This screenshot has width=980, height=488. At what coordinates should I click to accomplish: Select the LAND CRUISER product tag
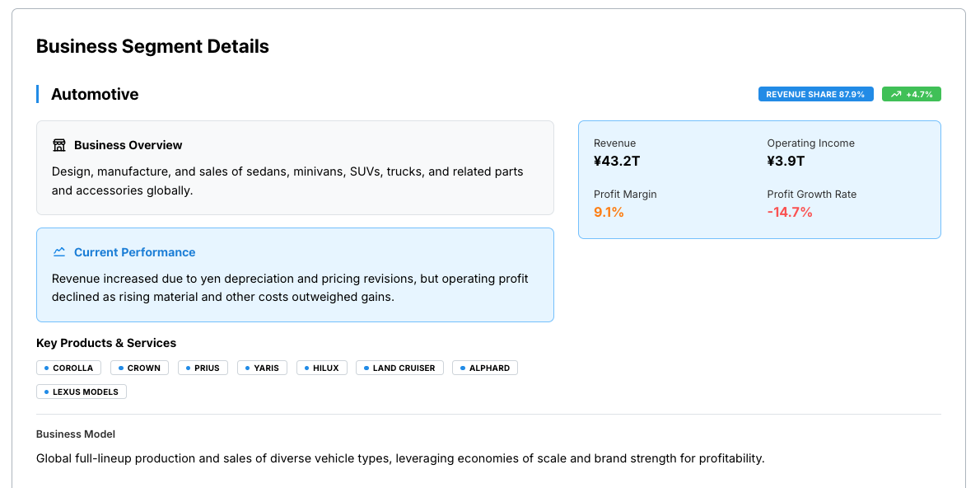399,368
